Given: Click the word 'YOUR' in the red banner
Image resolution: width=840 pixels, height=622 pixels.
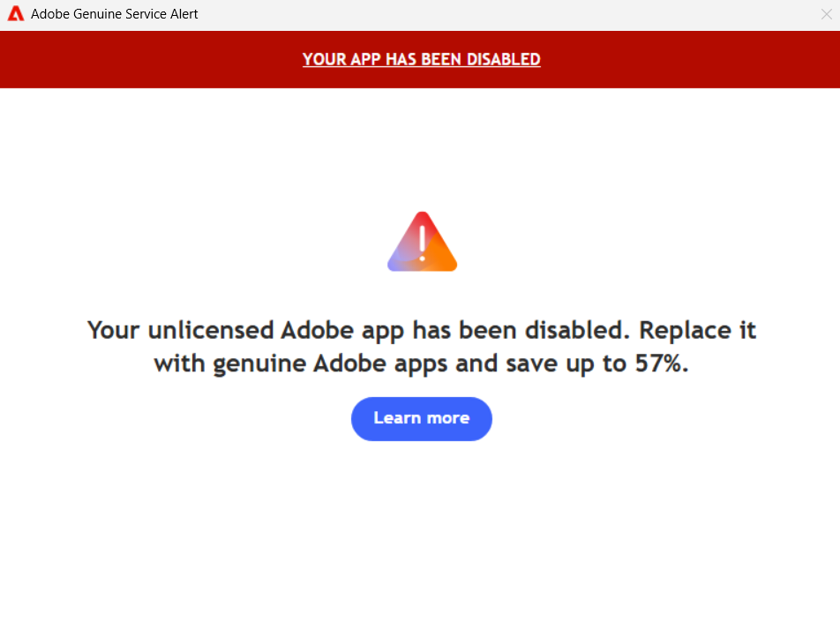Looking at the screenshot, I should [x=325, y=59].
